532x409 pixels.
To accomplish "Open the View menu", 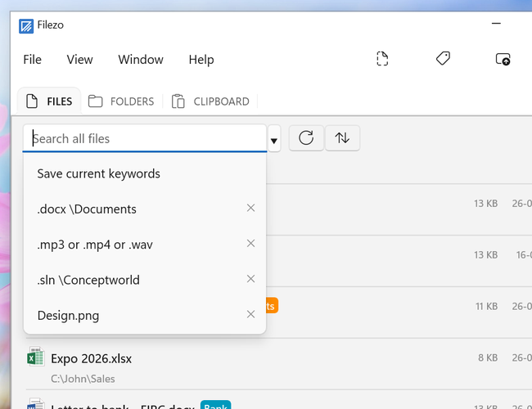I will point(79,60).
